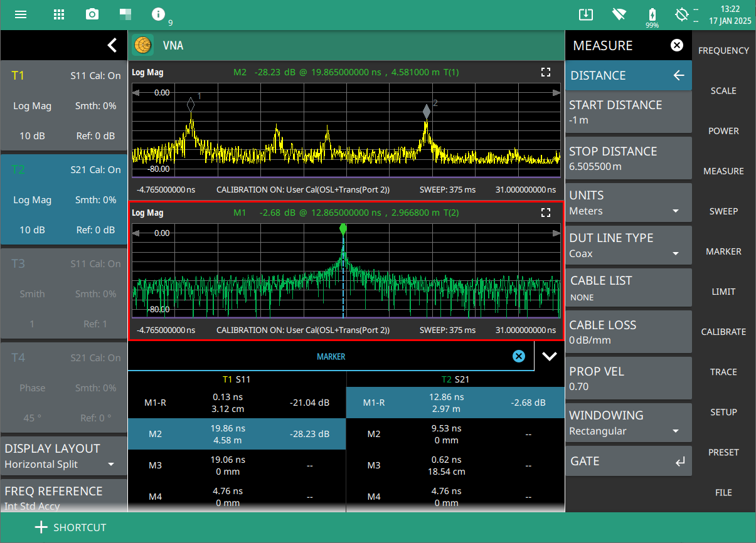The height and width of the screenshot is (543, 756).
Task: Open the UNITS Meters dropdown
Action: point(627,204)
